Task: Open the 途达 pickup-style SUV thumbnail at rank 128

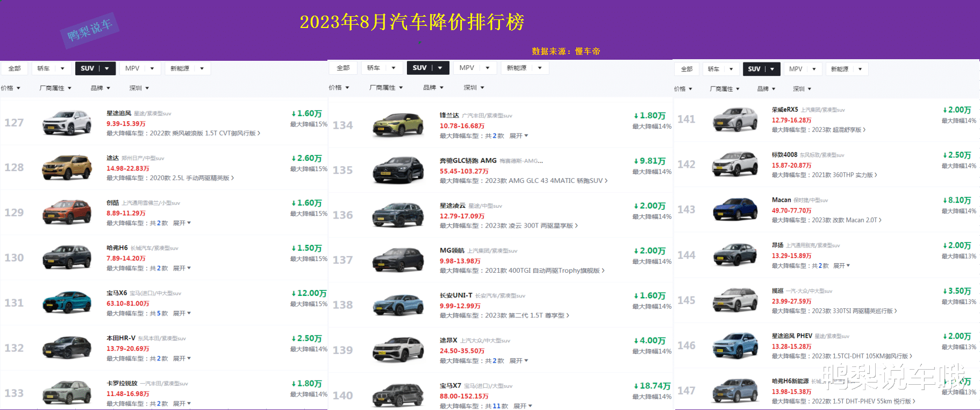Action: click(x=67, y=167)
